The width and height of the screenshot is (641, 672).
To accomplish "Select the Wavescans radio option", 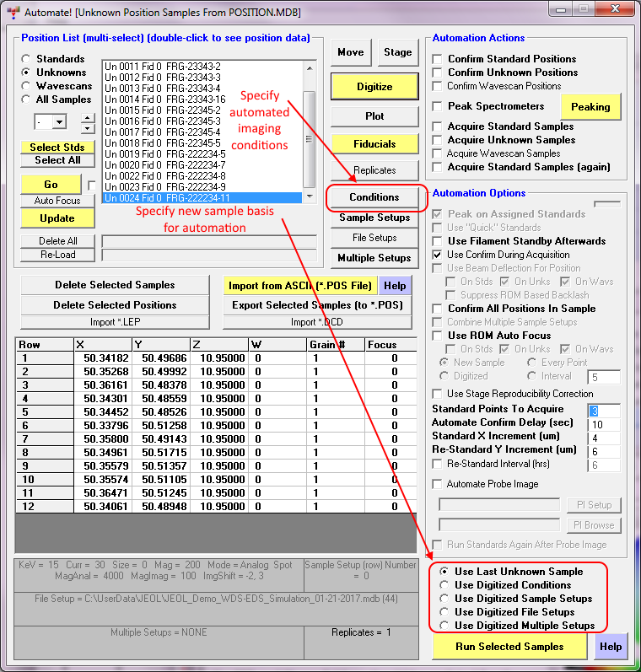I will pyautogui.click(x=27, y=86).
